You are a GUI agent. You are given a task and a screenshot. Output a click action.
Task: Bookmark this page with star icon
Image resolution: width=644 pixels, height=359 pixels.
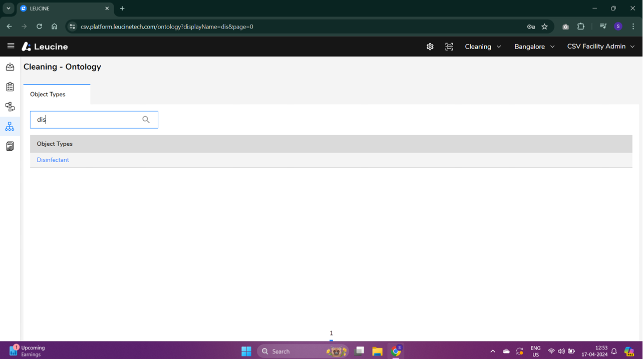click(x=546, y=27)
